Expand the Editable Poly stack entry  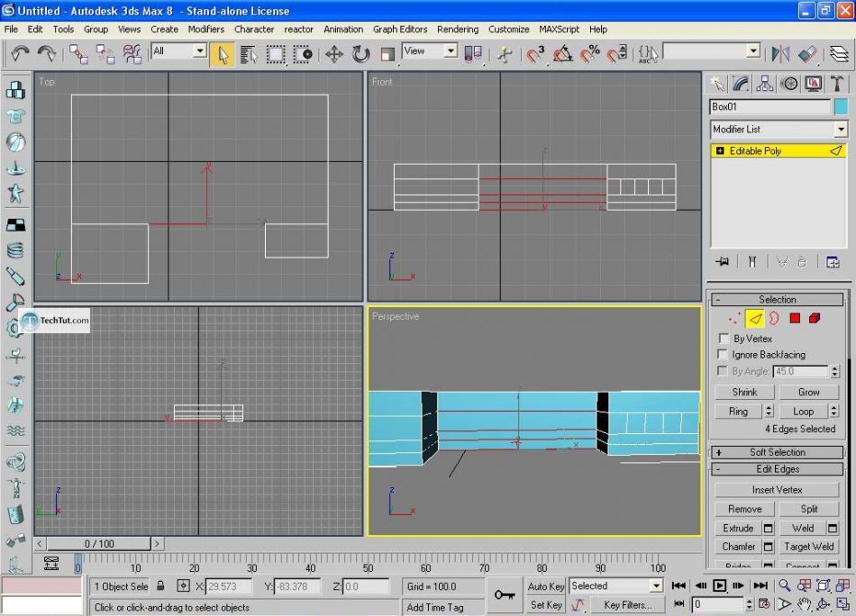720,151
